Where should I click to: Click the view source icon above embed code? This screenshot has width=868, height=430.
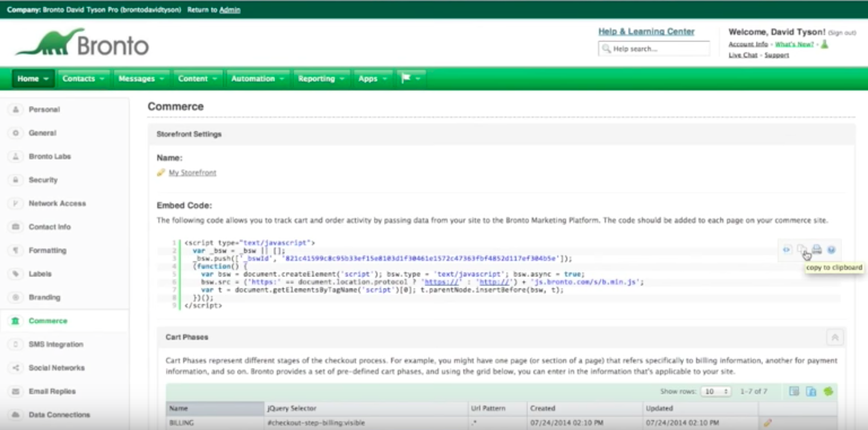click(x=787, y=250)
